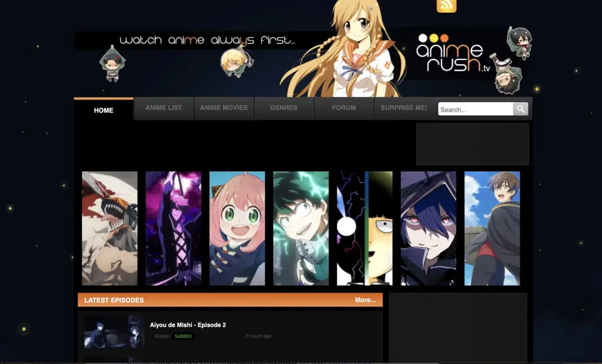The image size is (602, 364).
Task: Open the hooded dark-haired character poster
Action: 429,229
